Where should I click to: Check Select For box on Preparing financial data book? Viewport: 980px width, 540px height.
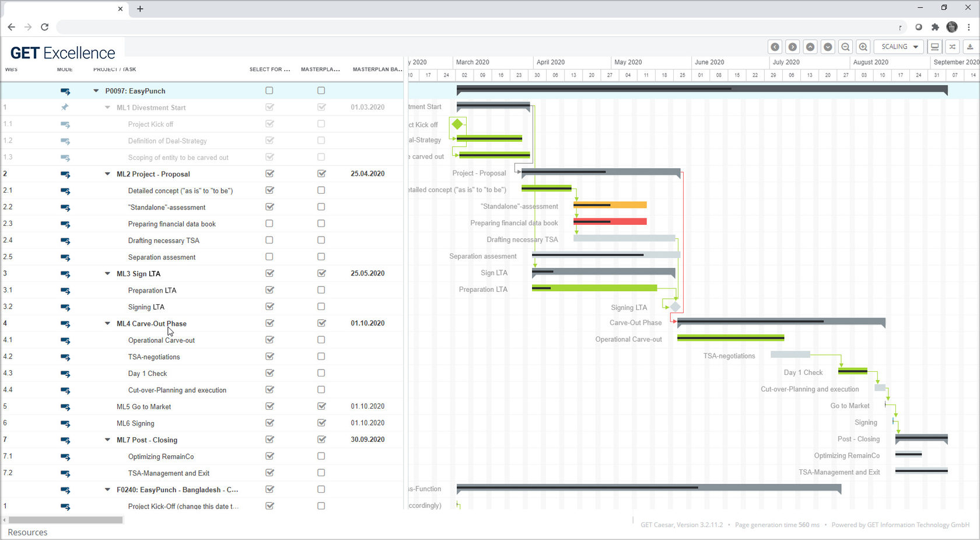coord(269,223)
